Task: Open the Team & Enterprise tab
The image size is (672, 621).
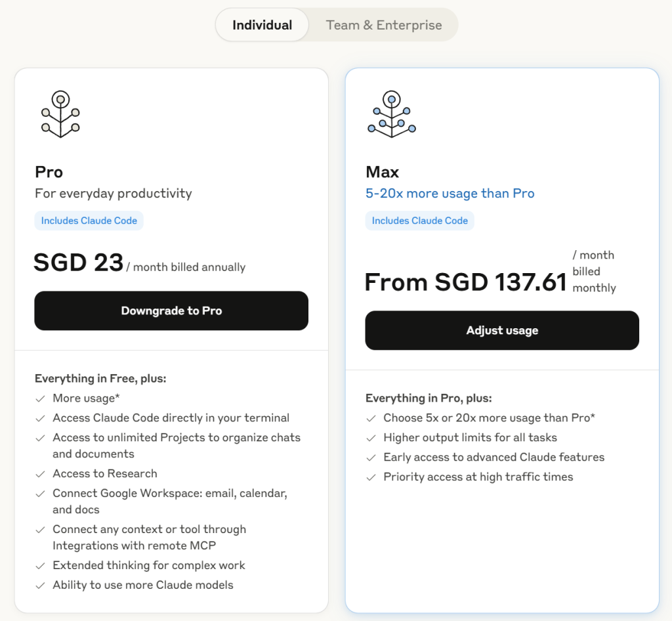Action: point(384,25)
